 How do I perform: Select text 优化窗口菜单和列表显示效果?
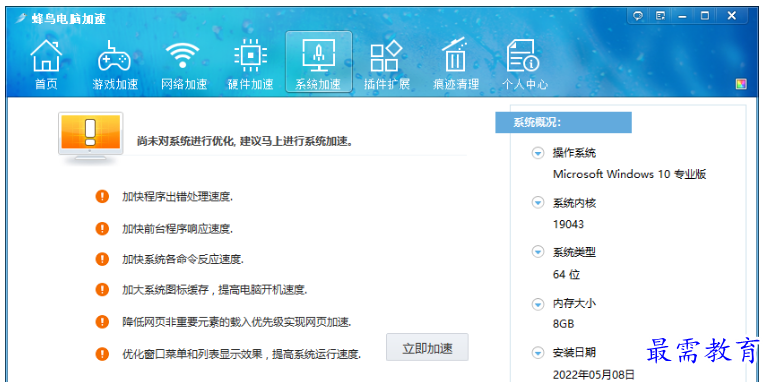tap(194, 354)
